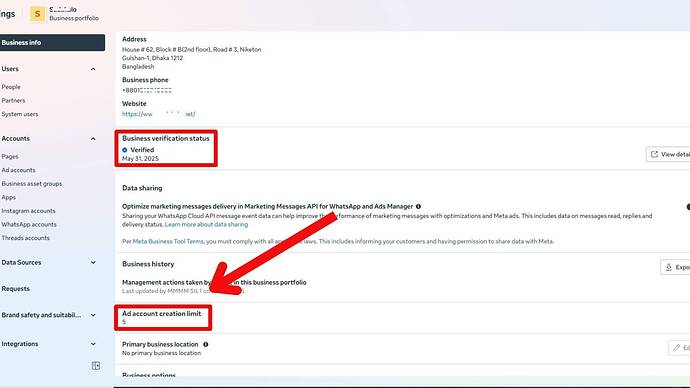Click the info icon beside Primary business location
This screenshot has width=690, height=388.
(x=206, y=344)
